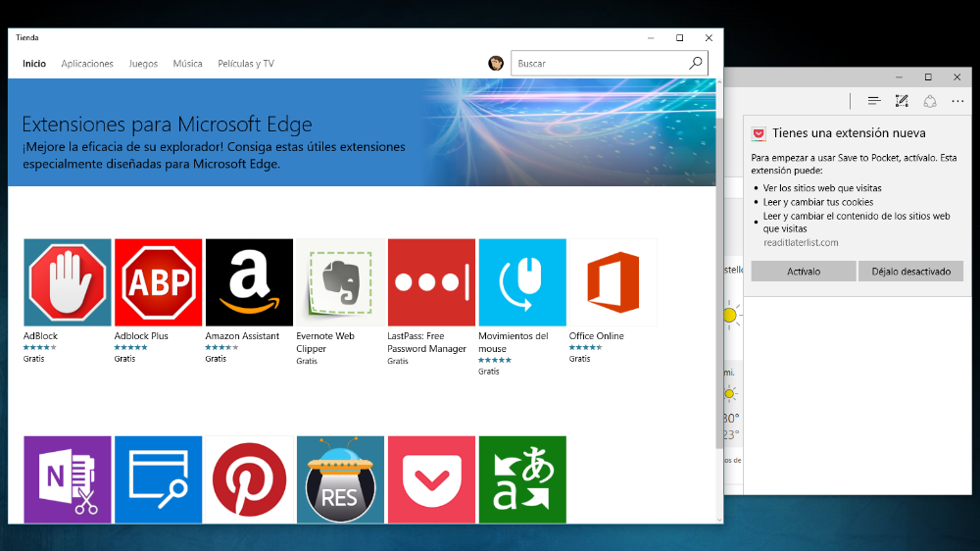
Task: Open the Adblock Plus ABP icon
Action: (158, 282)
